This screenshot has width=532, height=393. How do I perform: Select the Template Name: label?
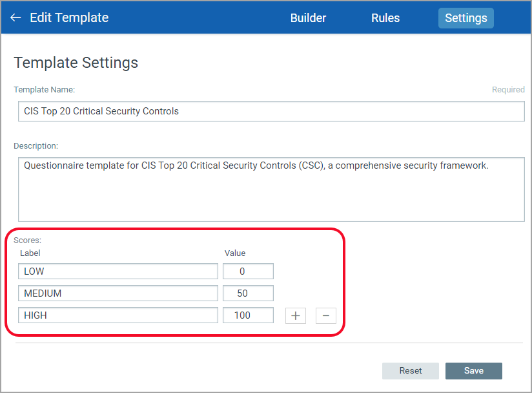44,90
